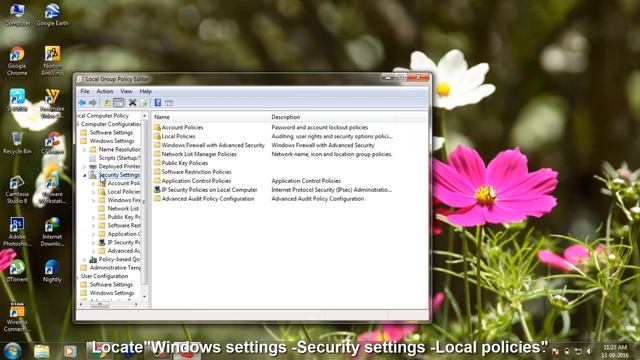Click the Export List toolbar icon
640x360 pixels.
[x=144, y=103]
